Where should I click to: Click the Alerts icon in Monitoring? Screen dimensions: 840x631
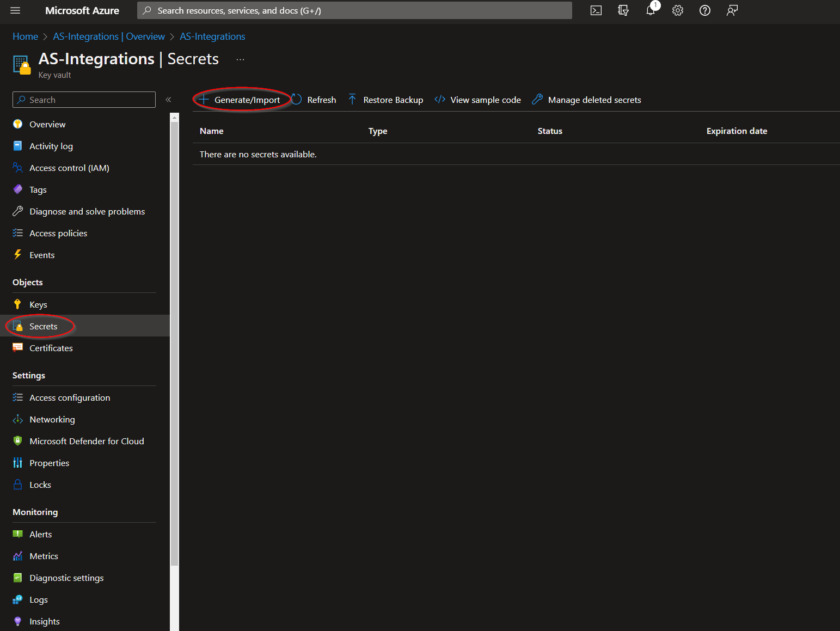click(18, 534)
